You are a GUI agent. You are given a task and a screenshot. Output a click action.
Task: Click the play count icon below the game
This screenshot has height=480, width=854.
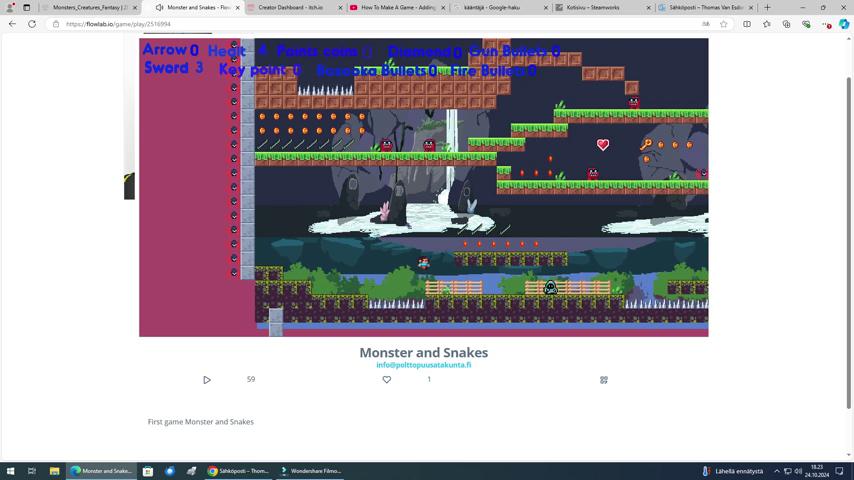pyautogui.click(x=207, y=380)
